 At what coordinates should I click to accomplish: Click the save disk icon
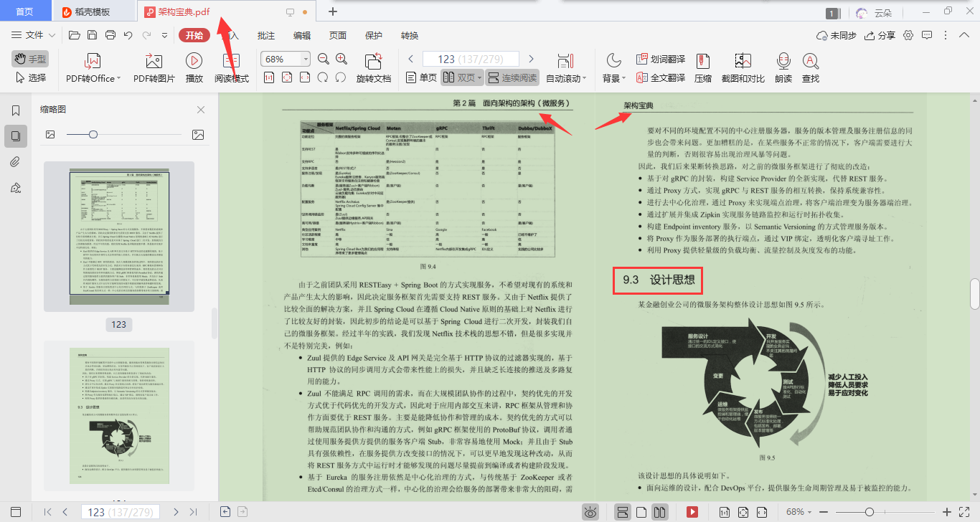[x=92, y=35]
